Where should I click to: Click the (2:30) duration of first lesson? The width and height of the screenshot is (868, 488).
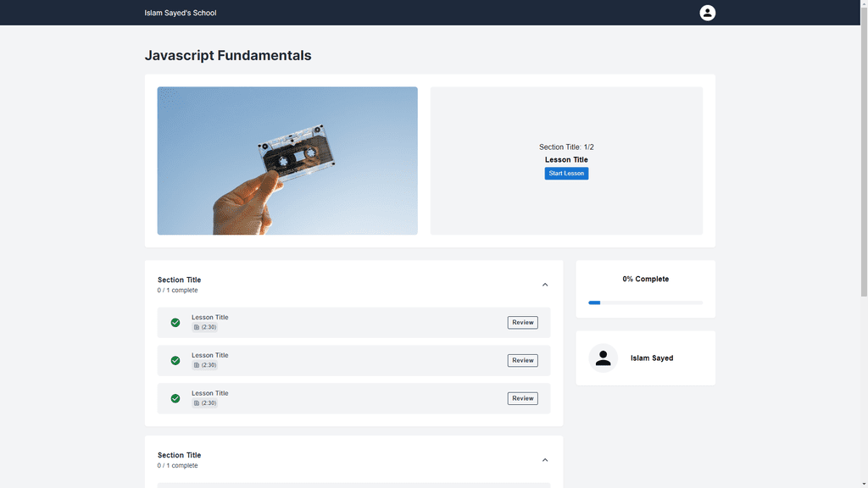coord(209,327)
